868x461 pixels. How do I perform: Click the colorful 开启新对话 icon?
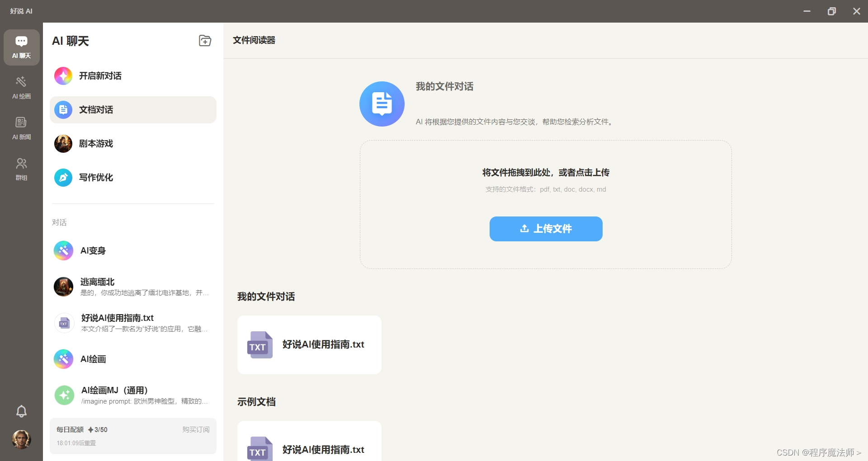pos(63,76)
